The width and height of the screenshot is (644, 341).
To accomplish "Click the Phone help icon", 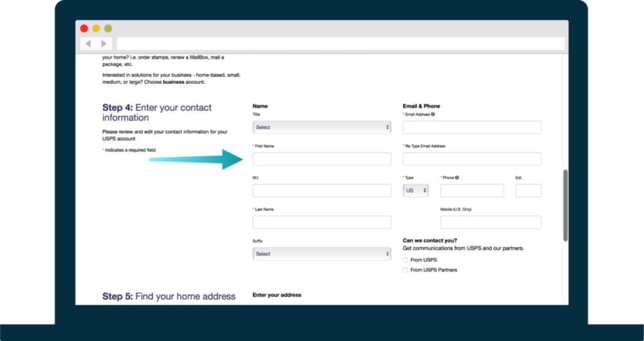I will (457, 178).
